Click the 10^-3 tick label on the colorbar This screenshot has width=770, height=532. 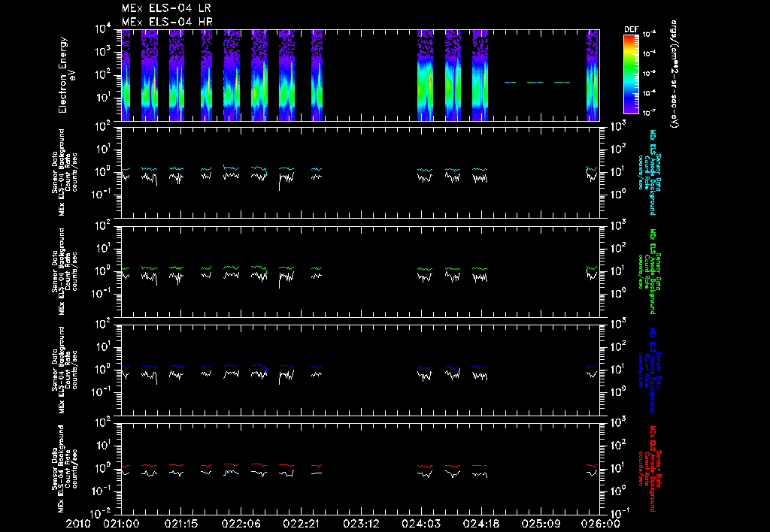(649, 34)
